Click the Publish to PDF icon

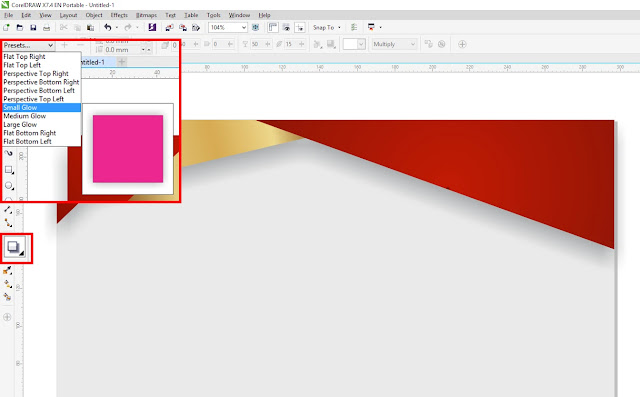click(196, 27)
